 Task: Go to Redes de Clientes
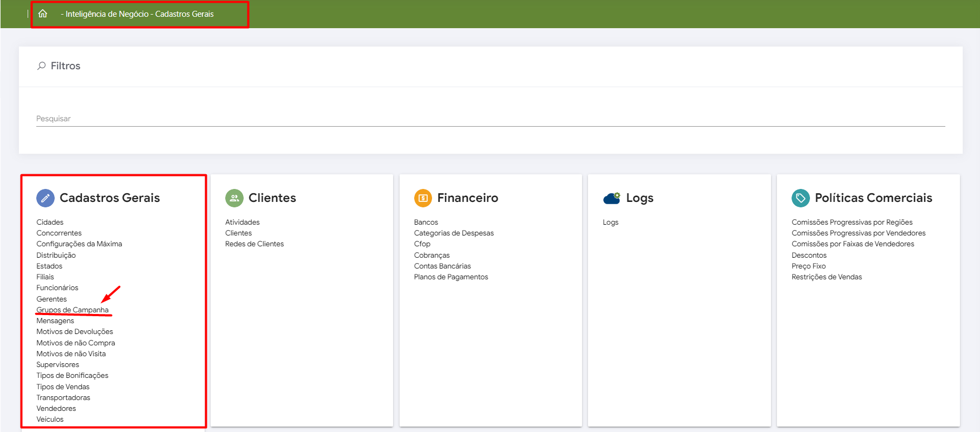254,244
